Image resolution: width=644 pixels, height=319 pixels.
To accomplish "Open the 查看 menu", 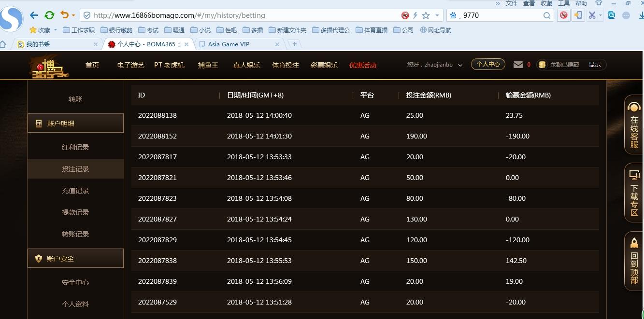I will coord(529,3).
